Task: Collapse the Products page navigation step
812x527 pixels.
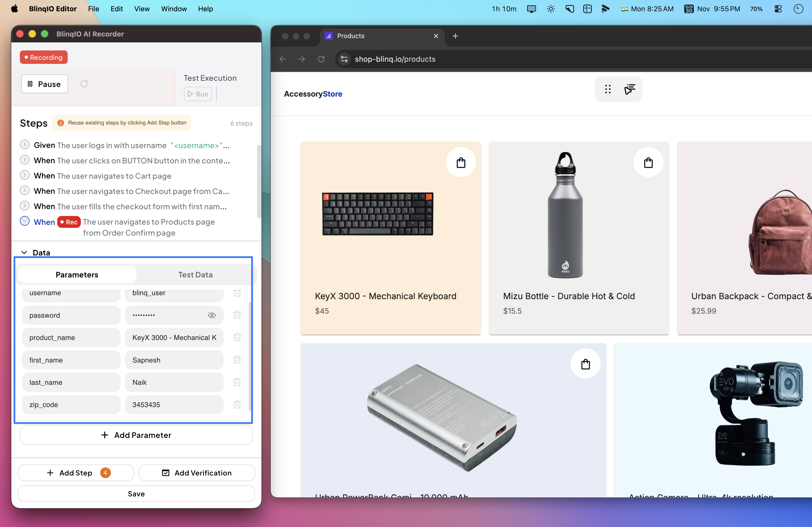Action: 24,221
